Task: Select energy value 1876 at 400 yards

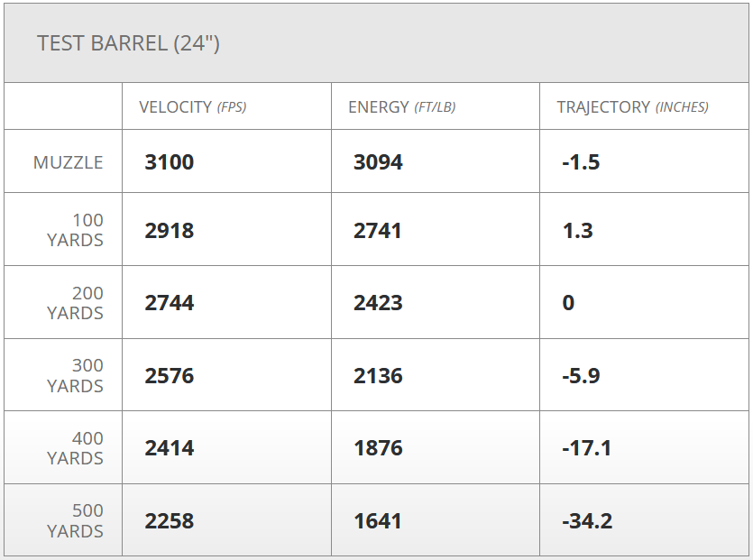Action: coord(378,448)
